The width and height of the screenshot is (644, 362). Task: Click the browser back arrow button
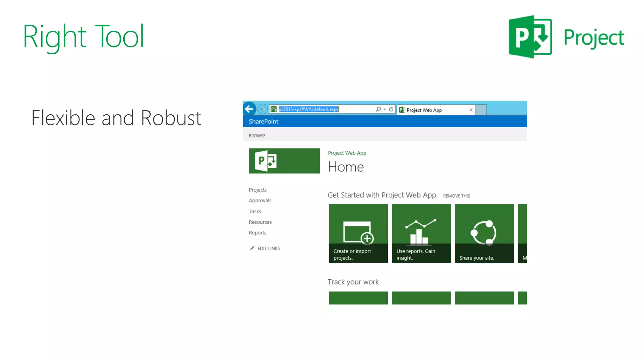249,109
